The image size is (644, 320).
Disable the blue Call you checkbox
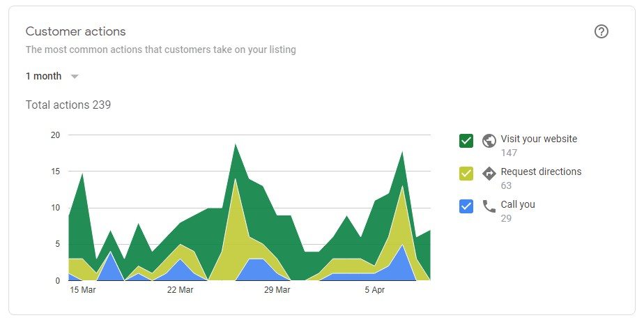tap(466, 206)
